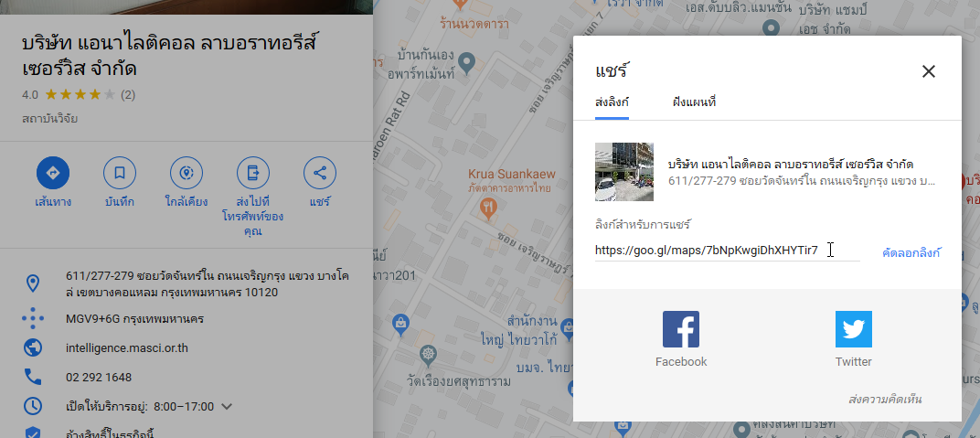Click the clock opening-hours icon
This screenshot has width=980, height=438.
33,406
